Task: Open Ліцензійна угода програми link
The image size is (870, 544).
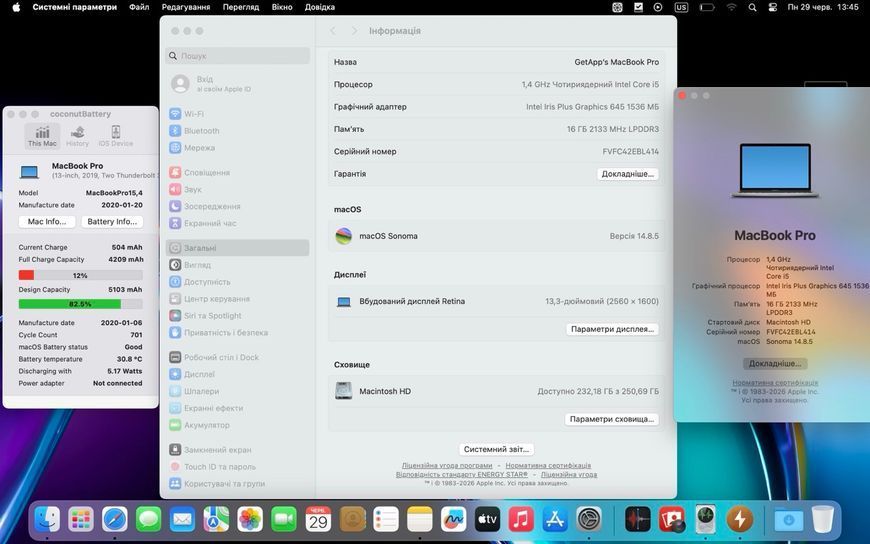Action: (447, 466)
